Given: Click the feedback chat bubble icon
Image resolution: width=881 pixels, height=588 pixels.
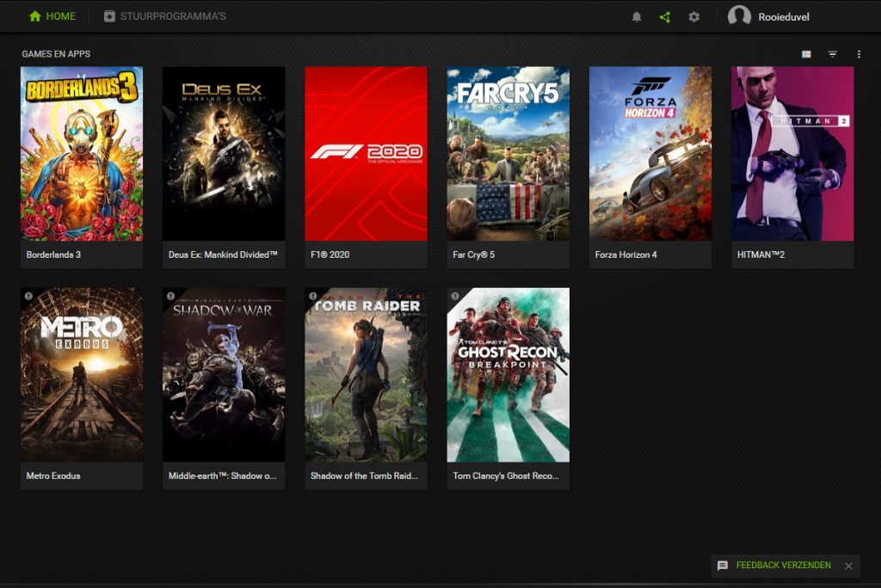Looking at the screenshot, I should click(723, 566).
